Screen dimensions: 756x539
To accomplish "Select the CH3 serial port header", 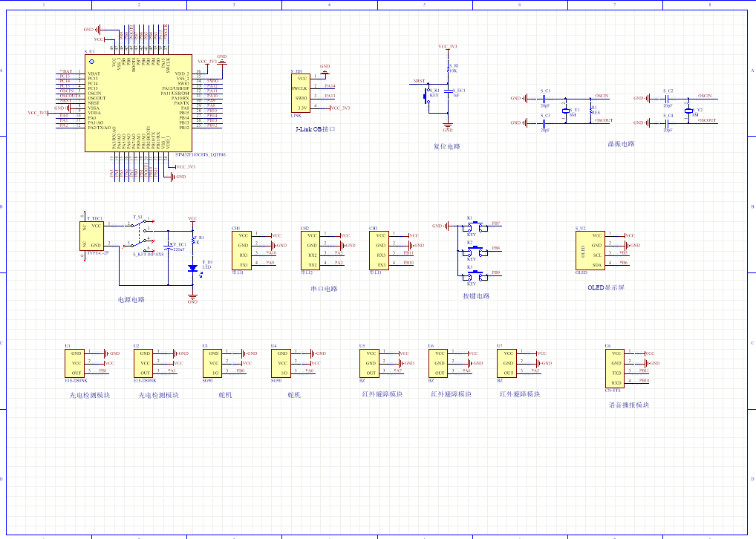I will point(380,249).
